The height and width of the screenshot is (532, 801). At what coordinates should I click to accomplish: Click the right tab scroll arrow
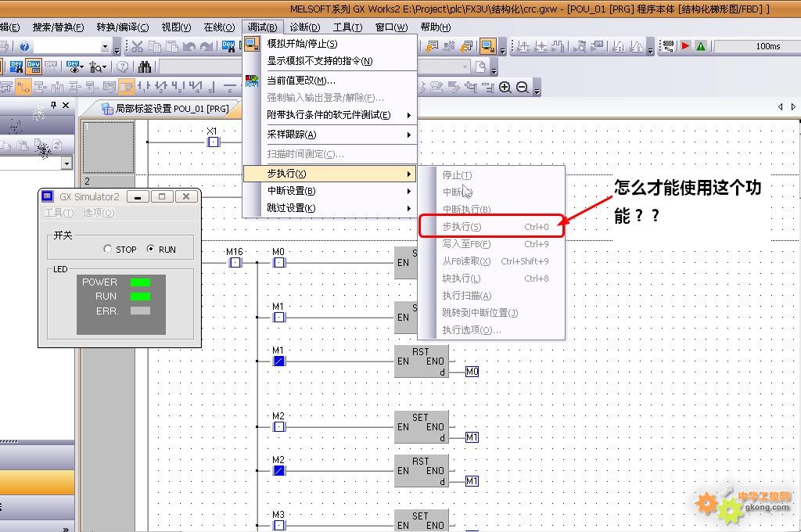click(793, 107)
